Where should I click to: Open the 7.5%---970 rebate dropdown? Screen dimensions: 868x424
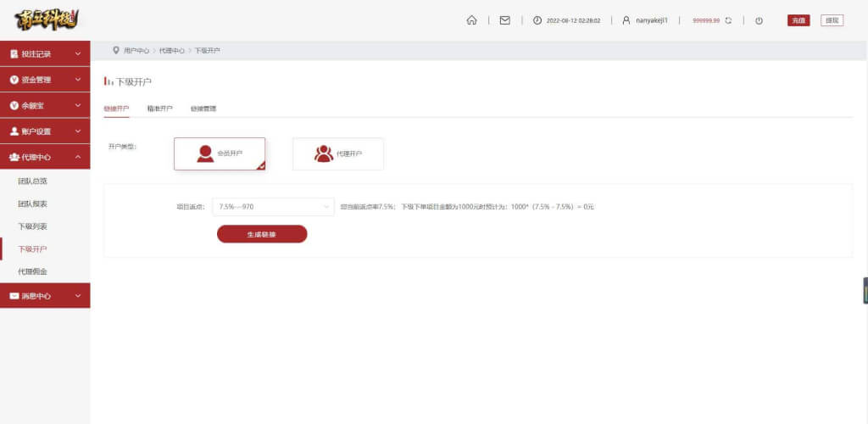(274, 207)
